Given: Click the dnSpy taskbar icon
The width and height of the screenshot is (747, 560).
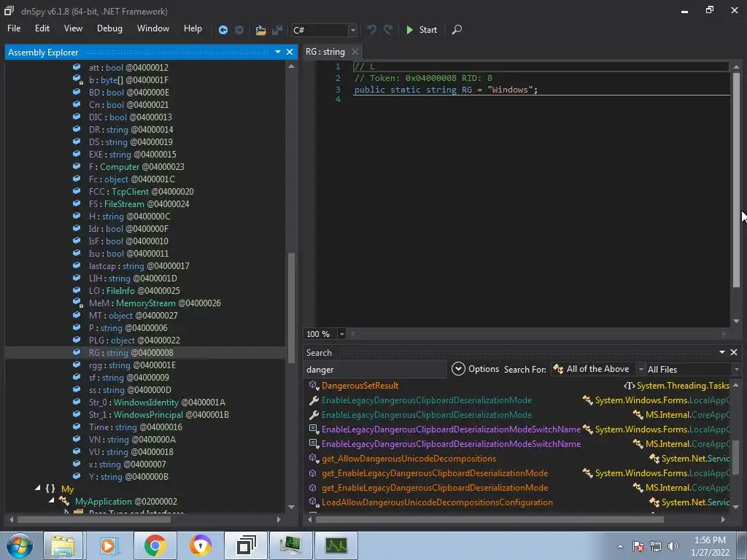Looking at the screenshot, I should tap(246, 545).
